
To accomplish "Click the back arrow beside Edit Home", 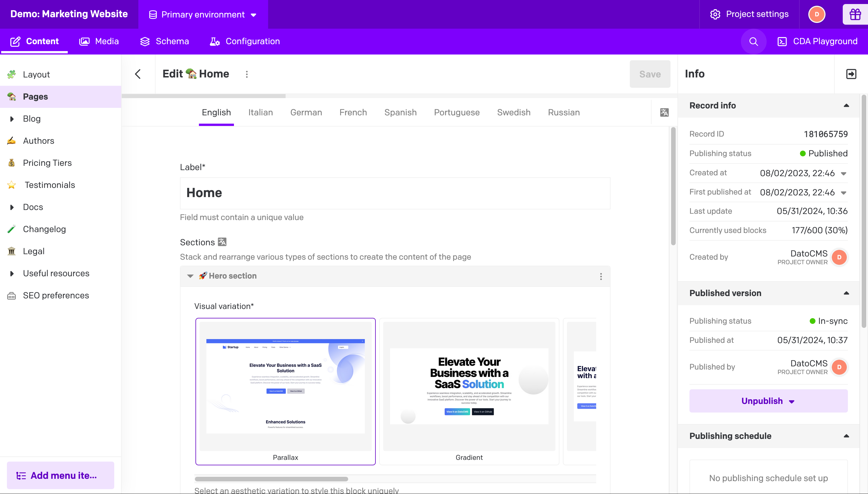I will (138, 74).
